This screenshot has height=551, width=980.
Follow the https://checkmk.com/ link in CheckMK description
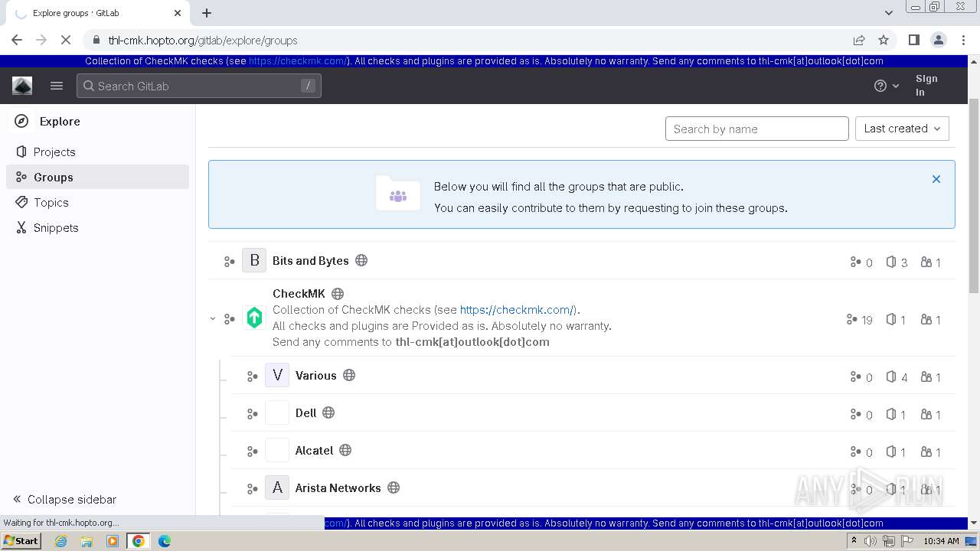517,309
